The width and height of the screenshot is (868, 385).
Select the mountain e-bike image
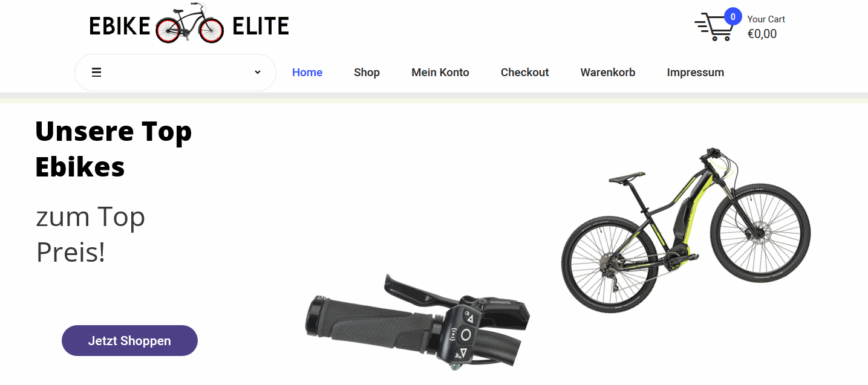pyautogui.click(x=686, y=230)
